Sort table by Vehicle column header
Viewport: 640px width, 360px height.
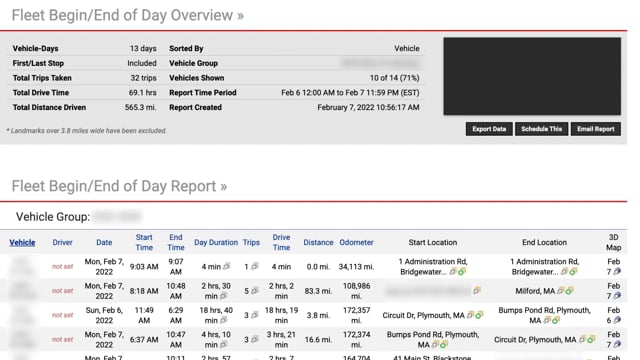[x=22, y=242]
